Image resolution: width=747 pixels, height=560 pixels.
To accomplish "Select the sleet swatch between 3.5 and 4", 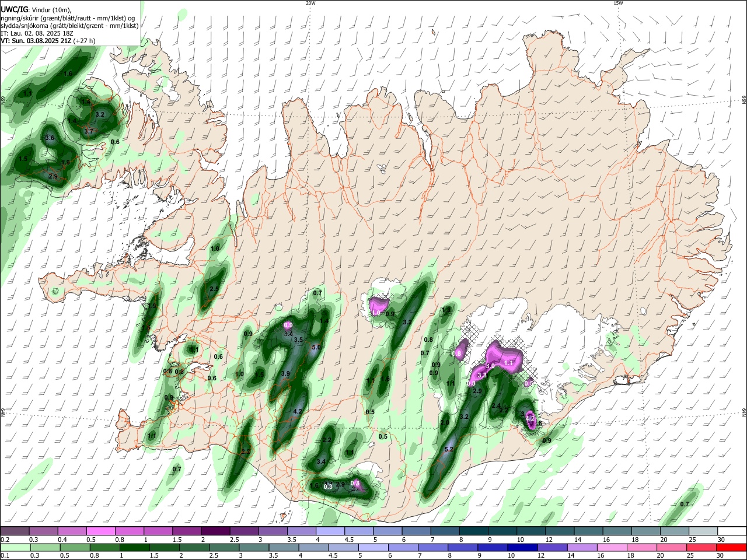I will click(302, 531).
